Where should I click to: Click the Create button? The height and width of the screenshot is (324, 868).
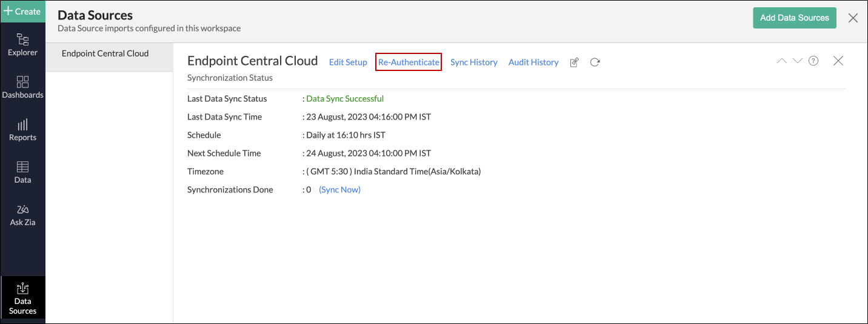[x=22, y=11]
